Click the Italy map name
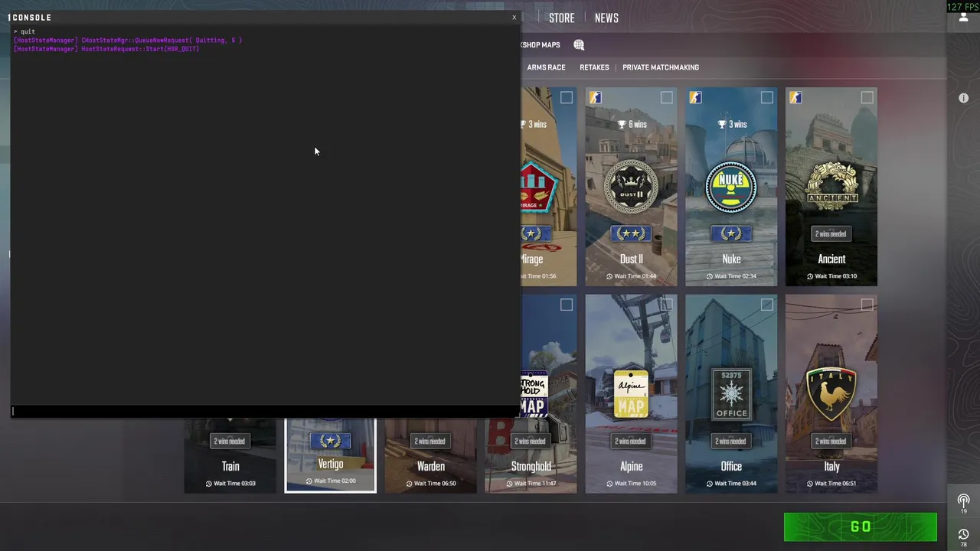Viewport: 980px width, 551px height. click(831, 466)
